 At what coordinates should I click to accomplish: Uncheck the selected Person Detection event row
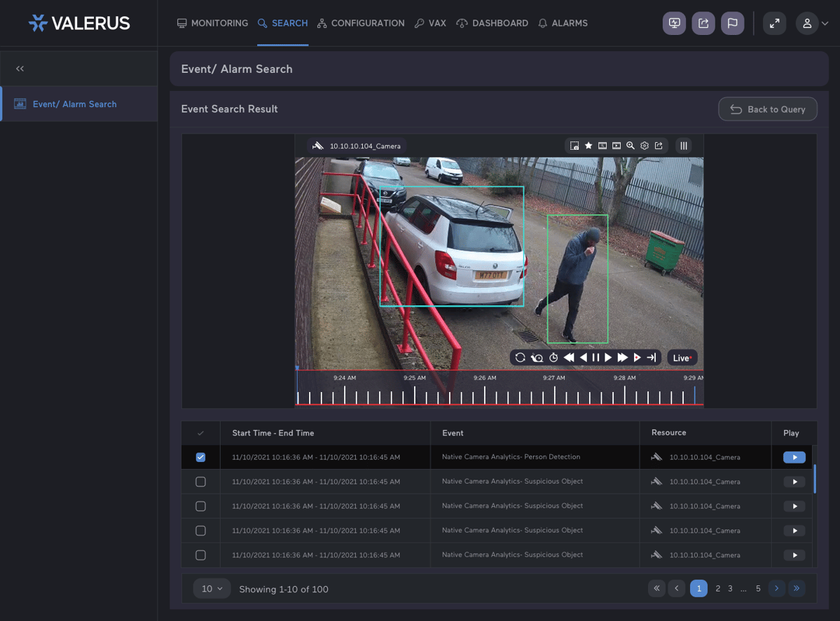click(201, 456)
